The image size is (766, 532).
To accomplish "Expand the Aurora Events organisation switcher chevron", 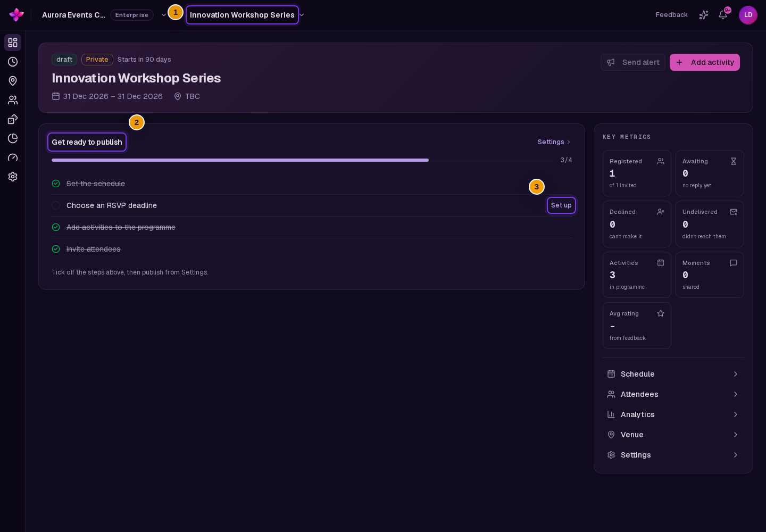I will [x=164, y=15].
